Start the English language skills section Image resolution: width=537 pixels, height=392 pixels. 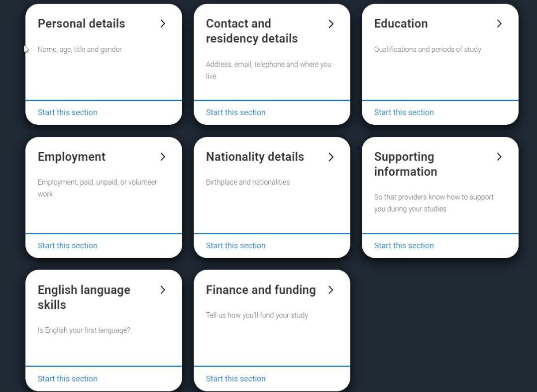68,379
